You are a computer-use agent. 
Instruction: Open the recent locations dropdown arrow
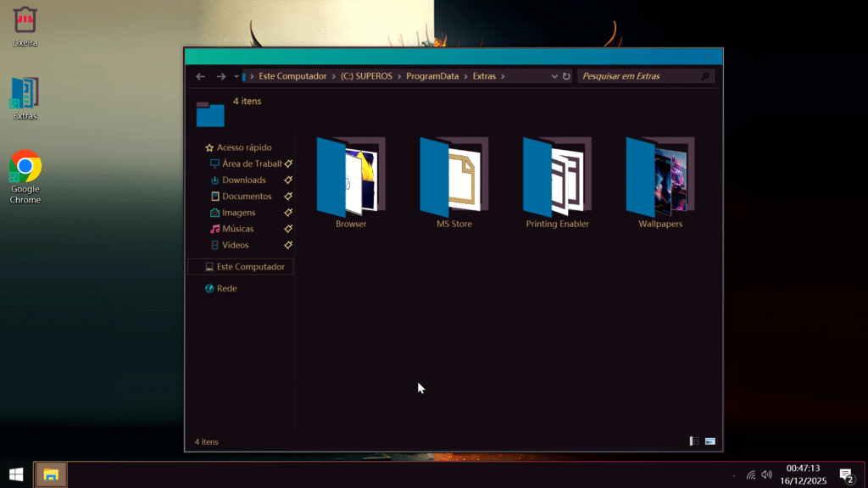click(236, 76)
